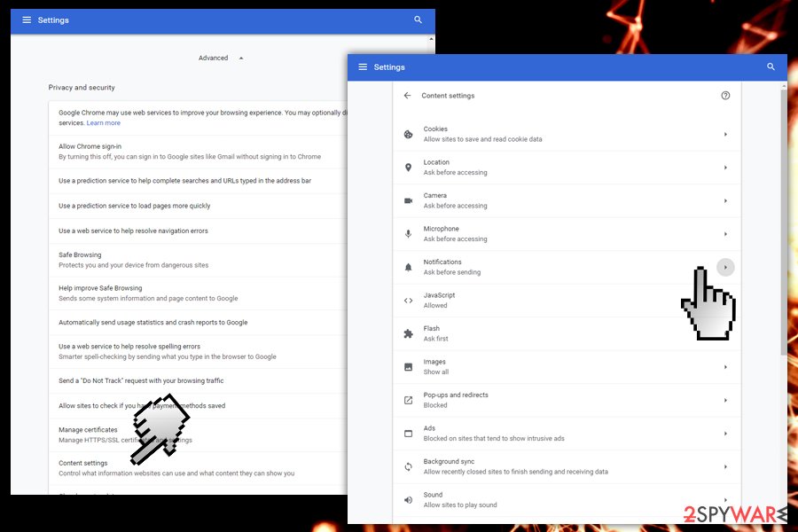Open Content settings help icon
798x532 pixels.
(725, 95)
